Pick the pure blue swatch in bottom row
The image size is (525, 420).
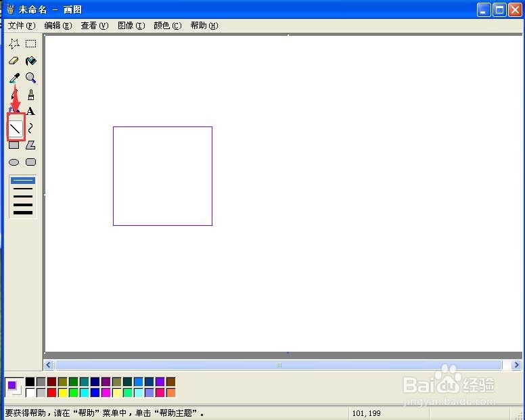[95, 392]
